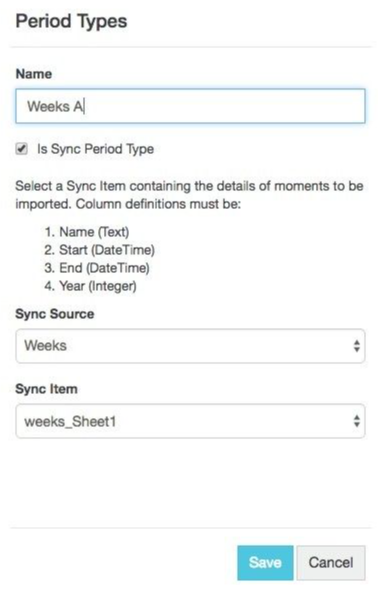The height and width of the screenshot is (589, 378).
Task: Click the Name field label
Action: coord(34,74)
